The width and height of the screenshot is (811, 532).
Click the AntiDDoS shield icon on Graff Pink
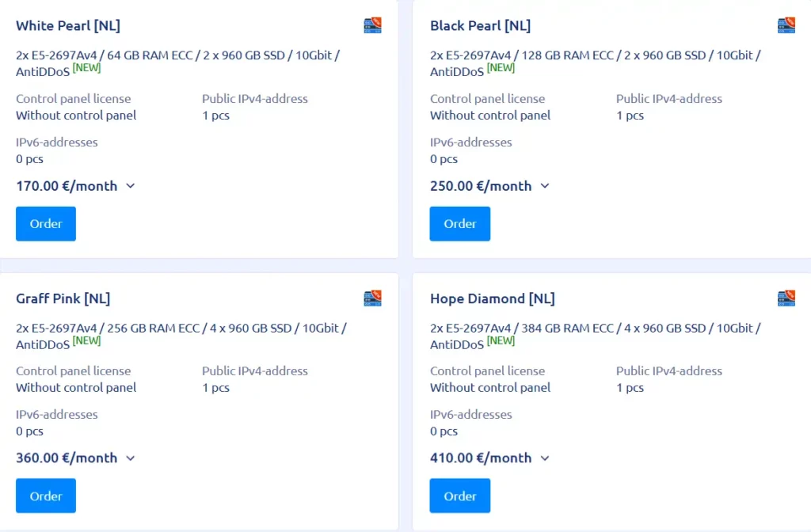click(x=372, y=298)
